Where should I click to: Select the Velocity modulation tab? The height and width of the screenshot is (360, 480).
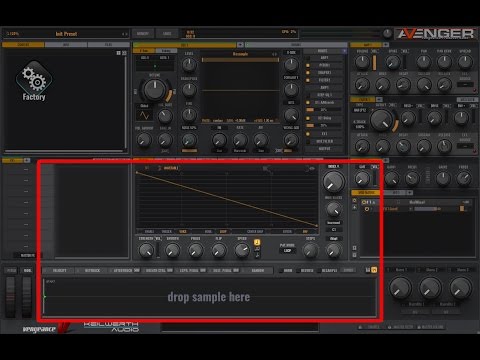pyautogui.click(x=59, y=270)
